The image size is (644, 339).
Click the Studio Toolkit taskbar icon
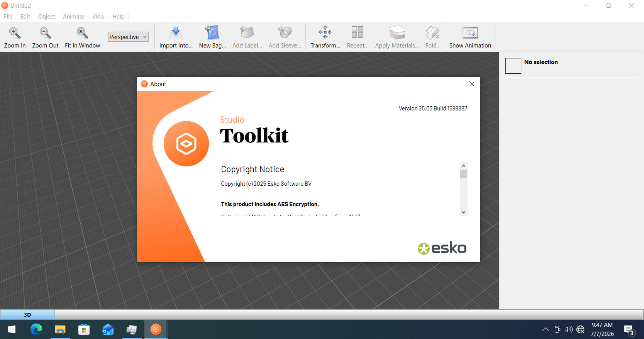pyautogui.click(x=156, y=329)
